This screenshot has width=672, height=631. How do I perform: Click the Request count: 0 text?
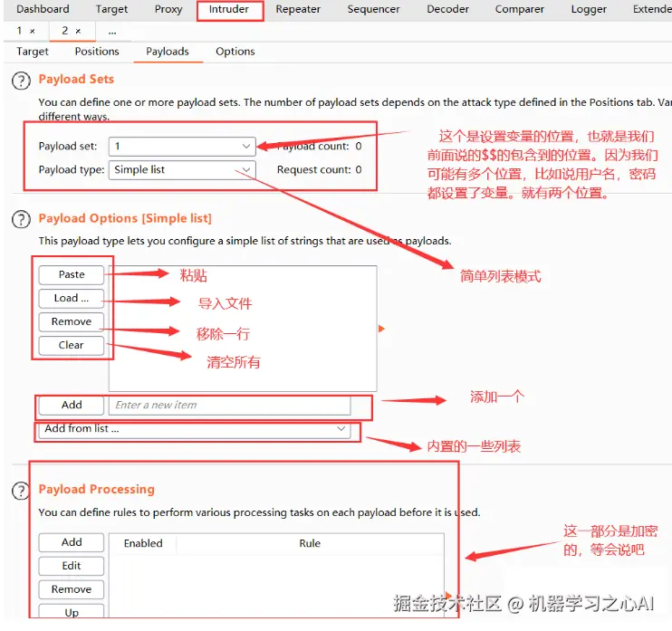pyautogui.click(x=320, y=170)
